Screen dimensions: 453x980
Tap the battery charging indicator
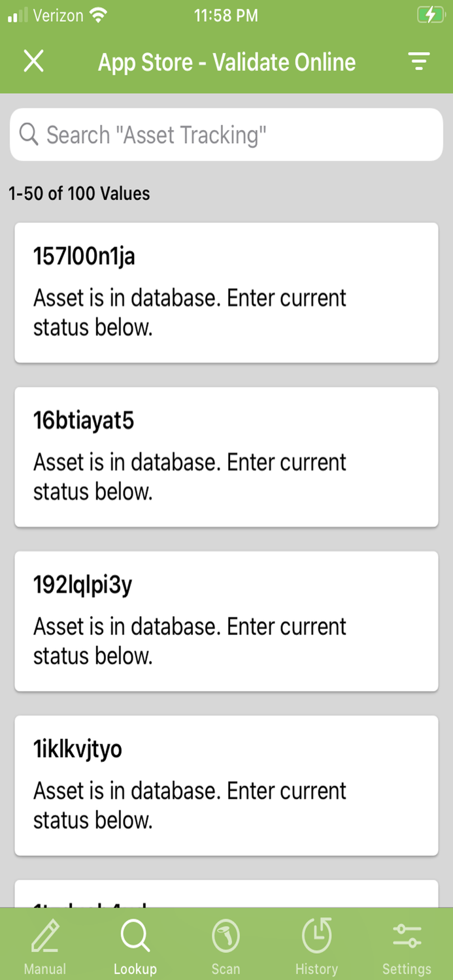pyautogui.click(x=430, y=15)
